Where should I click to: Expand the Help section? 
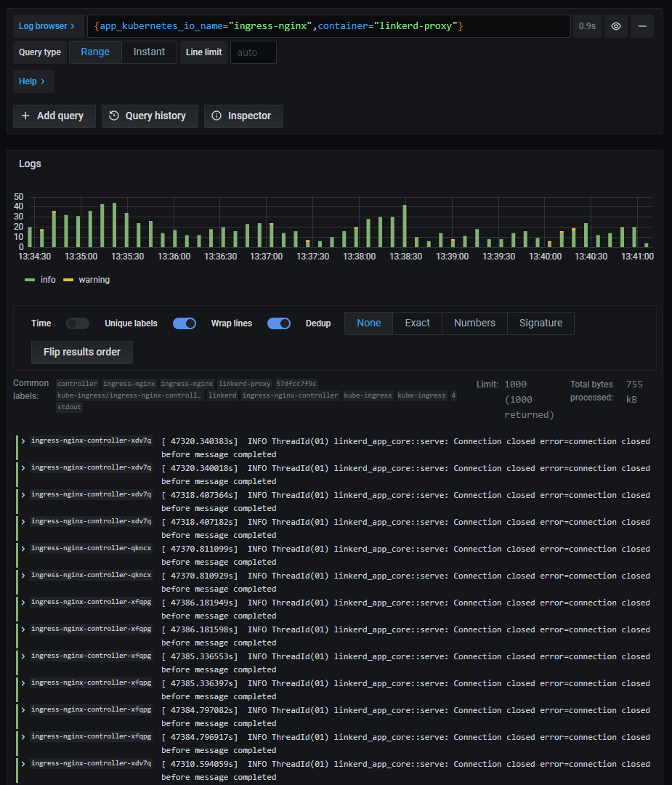(33, 81)
